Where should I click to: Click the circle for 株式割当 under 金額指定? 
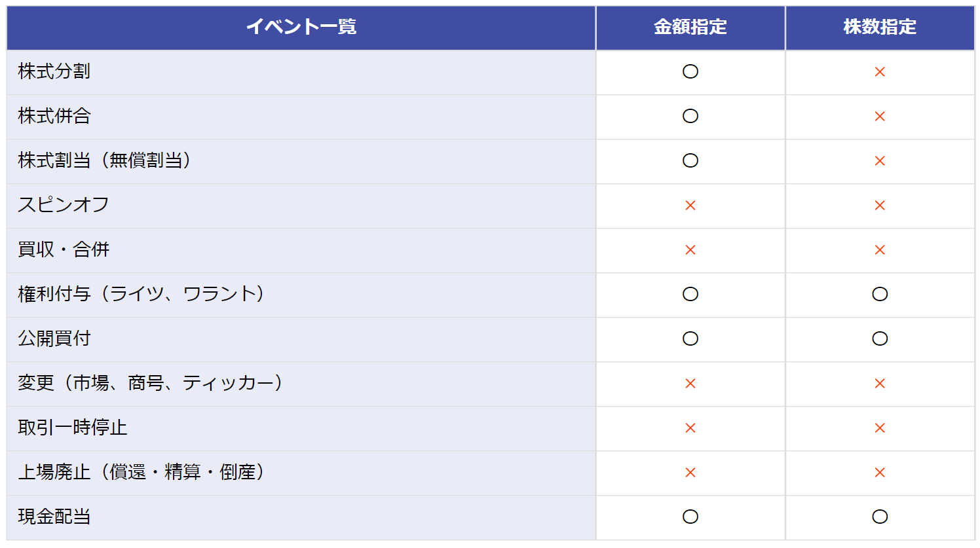[x=690, y=160]
